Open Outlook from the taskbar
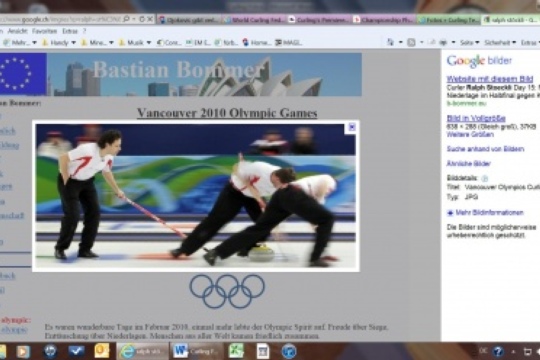540x360 pixels. point(102,351)
